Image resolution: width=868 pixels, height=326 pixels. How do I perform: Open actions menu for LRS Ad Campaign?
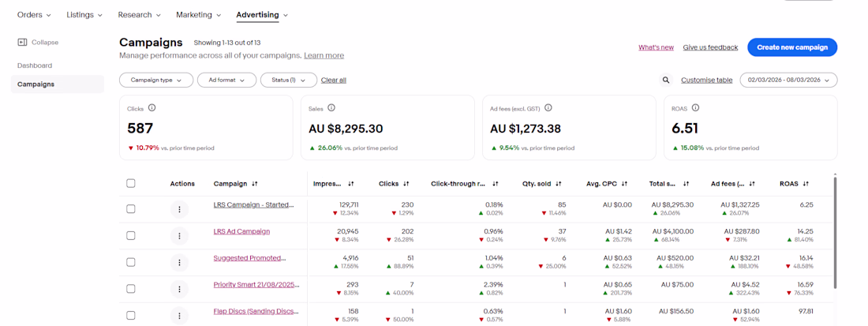coord(179,236)
